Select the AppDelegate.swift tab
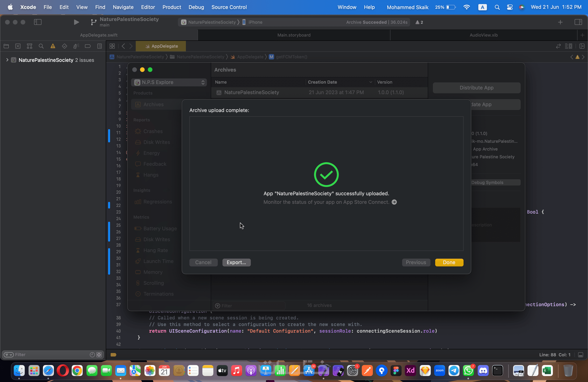 coord(99,35)
